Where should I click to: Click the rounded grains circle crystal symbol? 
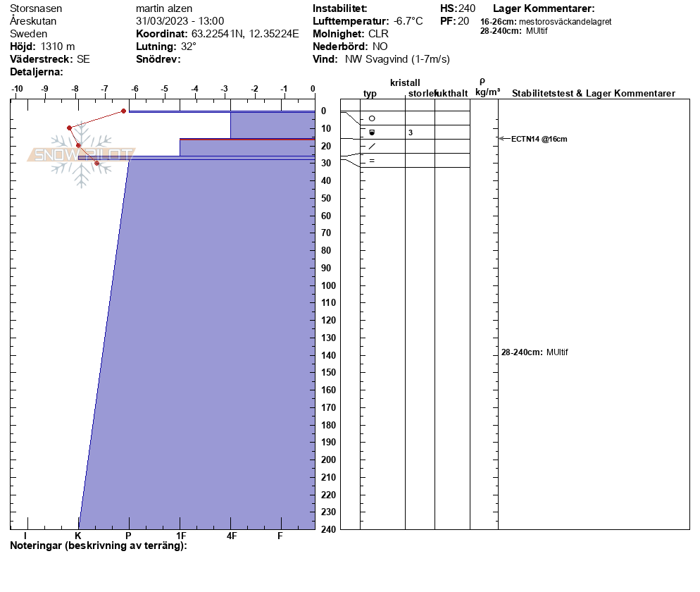(x=372, y=118)
